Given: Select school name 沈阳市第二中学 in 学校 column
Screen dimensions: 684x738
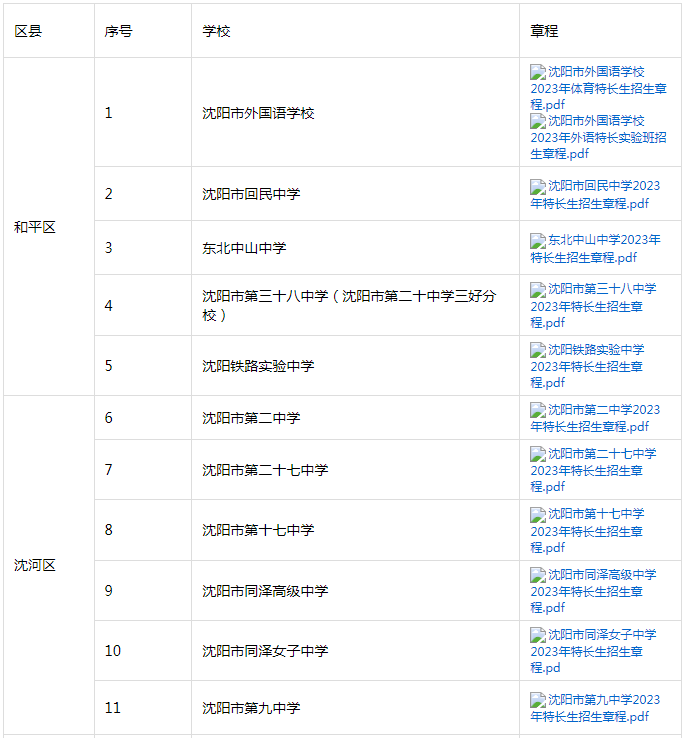Looking at the screenshot, I should coord(251,418).
